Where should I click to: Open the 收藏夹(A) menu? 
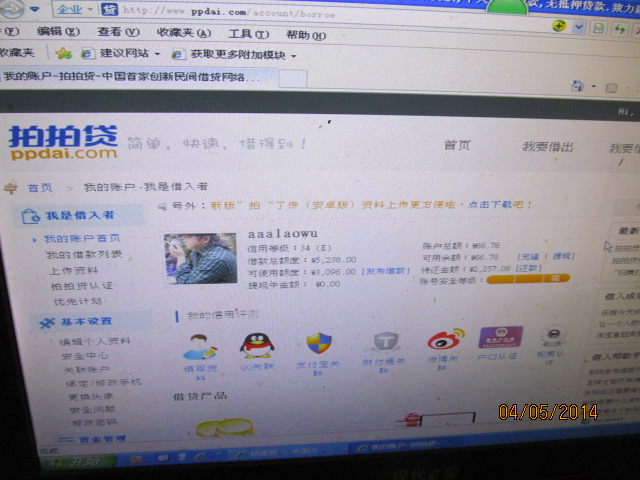pyautogui.click(x=184, y=33)
